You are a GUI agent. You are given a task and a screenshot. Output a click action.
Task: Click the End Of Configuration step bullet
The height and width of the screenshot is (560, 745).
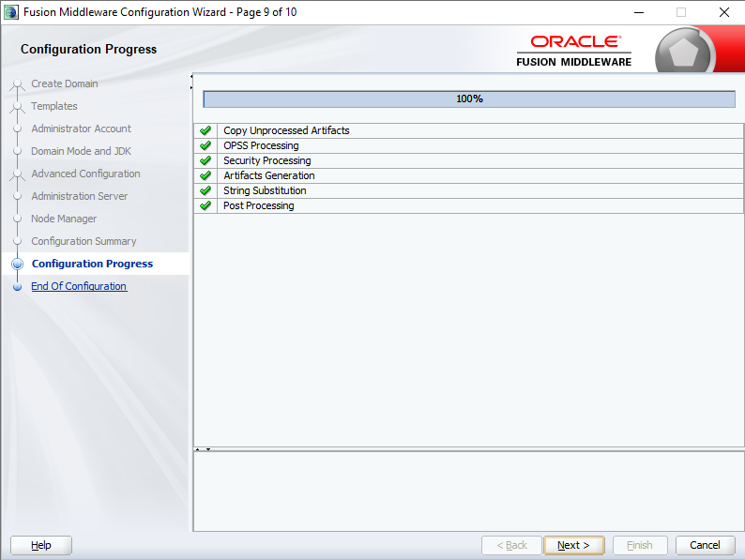click(17, 287)
